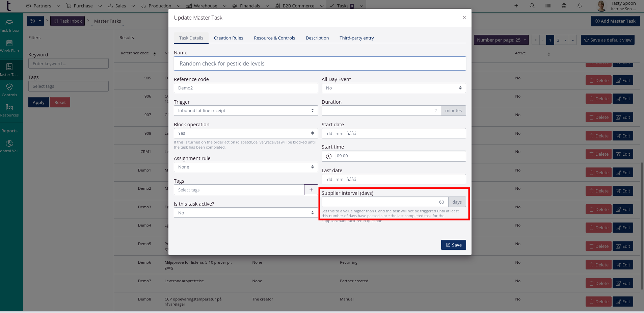Save the master task
This screenshot has height=313, width=644.
click(x=453, y=245)
